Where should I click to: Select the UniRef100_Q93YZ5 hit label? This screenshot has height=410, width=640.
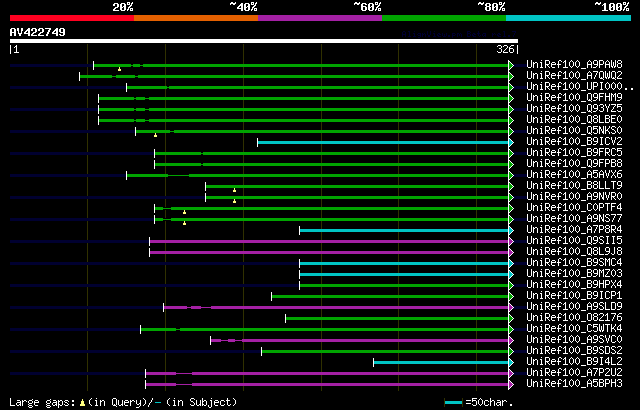(x=574, y=109)
